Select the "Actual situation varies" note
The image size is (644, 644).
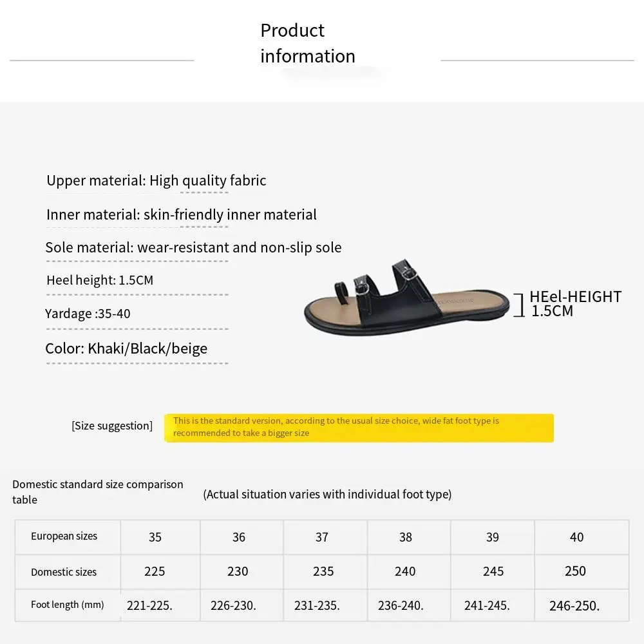[327, 494]
